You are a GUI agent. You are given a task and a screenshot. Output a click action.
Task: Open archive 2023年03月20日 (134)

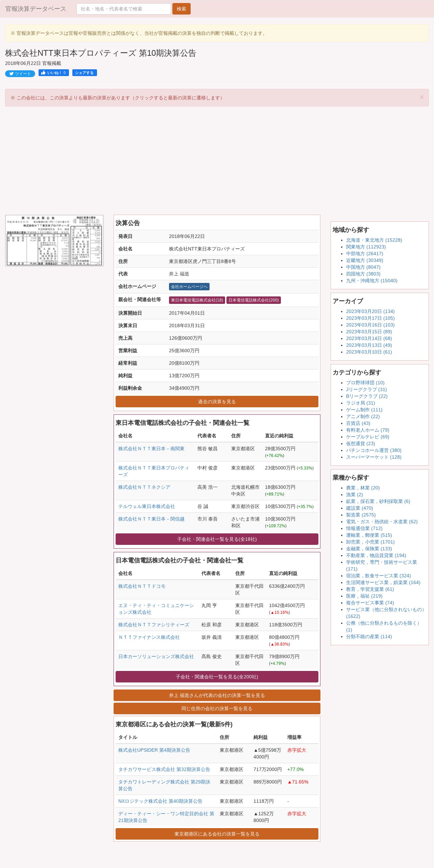370,311
